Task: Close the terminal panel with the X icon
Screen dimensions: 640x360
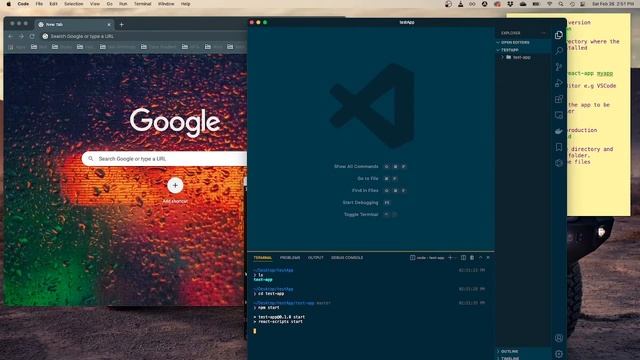Action: (488, 258)
